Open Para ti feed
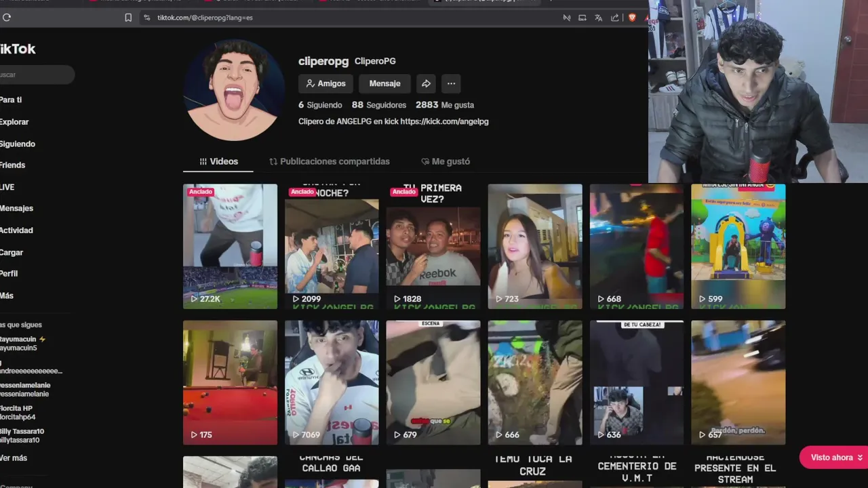Viewport: 868px width, 488px height. 11,100
